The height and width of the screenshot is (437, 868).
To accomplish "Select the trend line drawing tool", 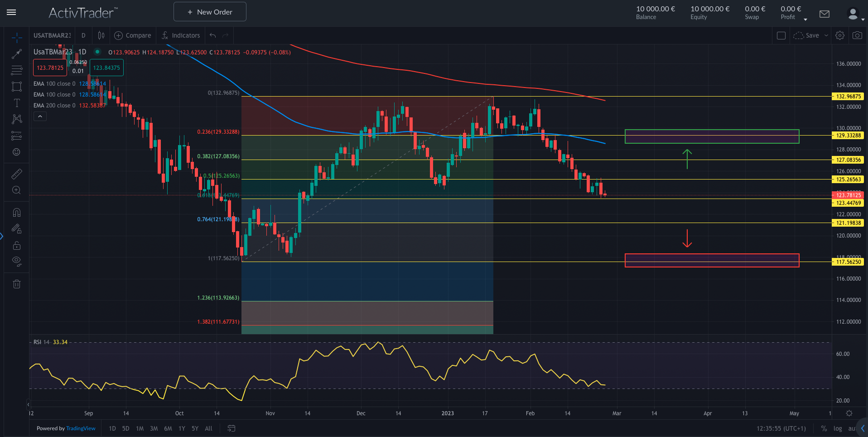I will (x=17, y=54).
